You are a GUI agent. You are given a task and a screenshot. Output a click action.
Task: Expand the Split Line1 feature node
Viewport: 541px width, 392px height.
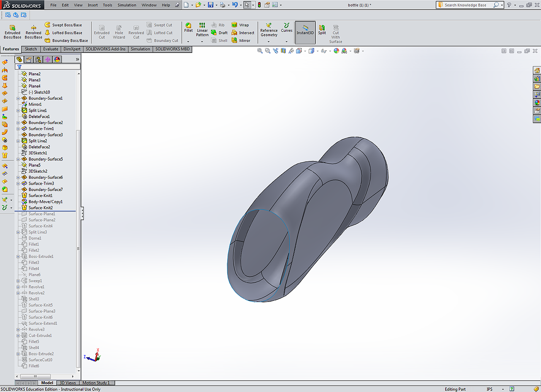[x=18, y=110]
